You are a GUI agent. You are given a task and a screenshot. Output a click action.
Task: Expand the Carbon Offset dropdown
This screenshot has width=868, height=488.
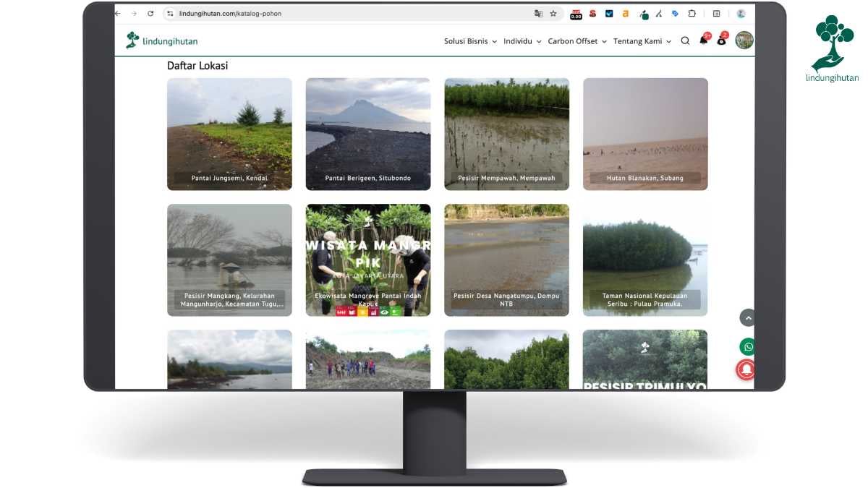click(x=577, y=41)
